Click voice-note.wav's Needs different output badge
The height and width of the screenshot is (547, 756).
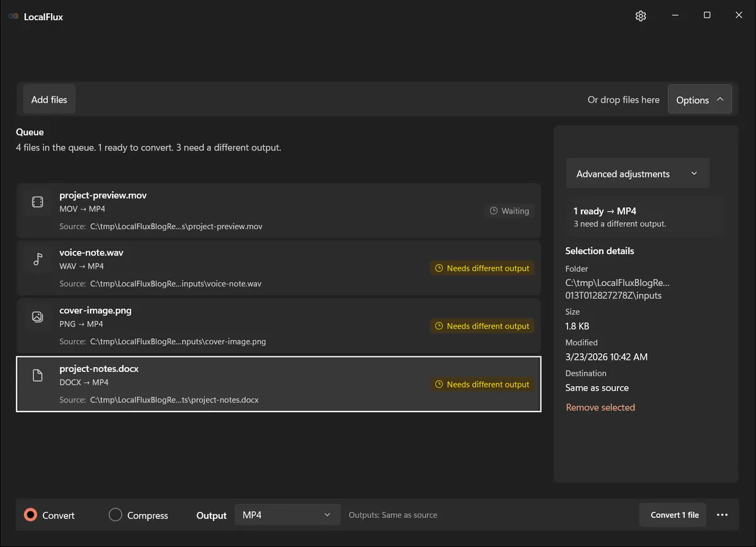pos(483,268)
